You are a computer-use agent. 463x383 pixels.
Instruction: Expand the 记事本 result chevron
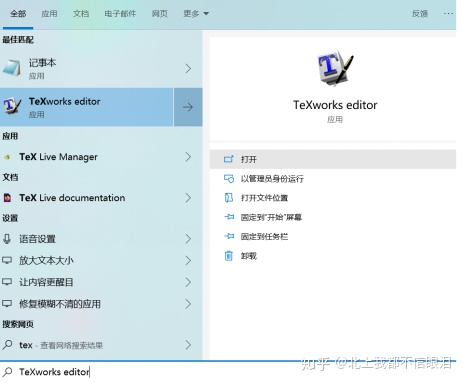pyautogui.click(x=188, y=68)
